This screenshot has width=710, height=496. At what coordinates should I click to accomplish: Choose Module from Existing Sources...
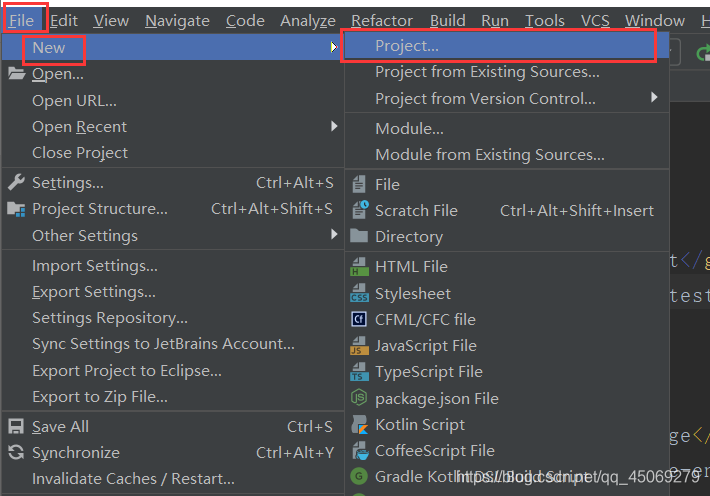pyautogui.click(x=489, y=155)
